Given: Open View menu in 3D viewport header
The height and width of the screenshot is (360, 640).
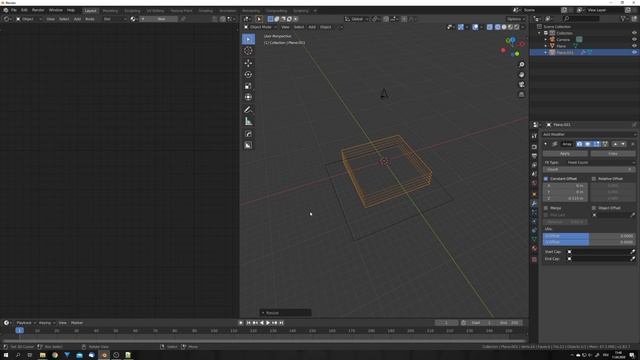Looking at the screenshot, I should pyautogui.click(x=285, y=27).
